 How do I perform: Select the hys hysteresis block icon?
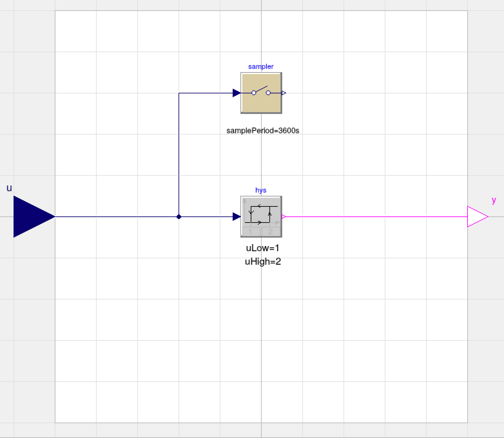tap(261, 217)
